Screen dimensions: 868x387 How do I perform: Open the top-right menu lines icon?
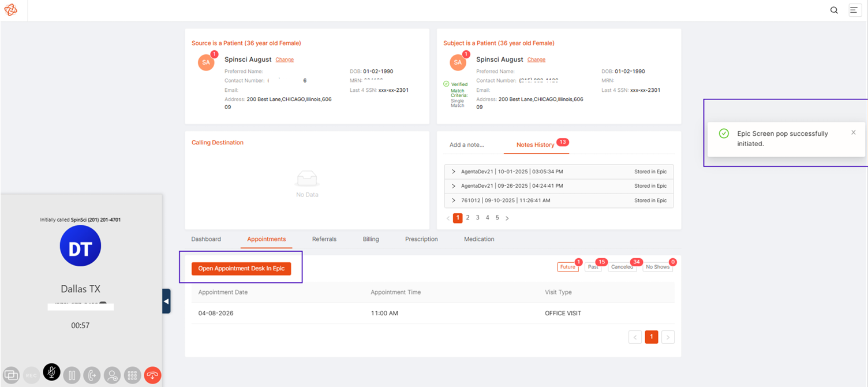click(855, 10)
